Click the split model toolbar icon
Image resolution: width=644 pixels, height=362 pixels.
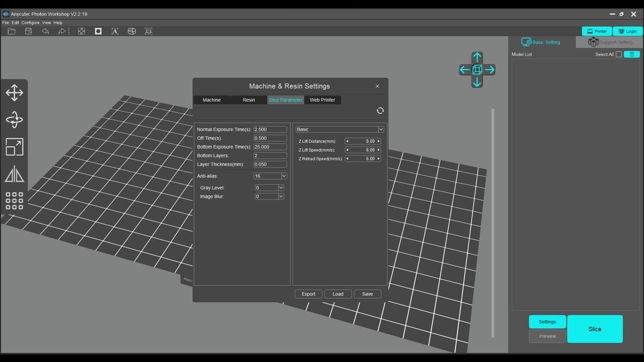coord(131,31)
